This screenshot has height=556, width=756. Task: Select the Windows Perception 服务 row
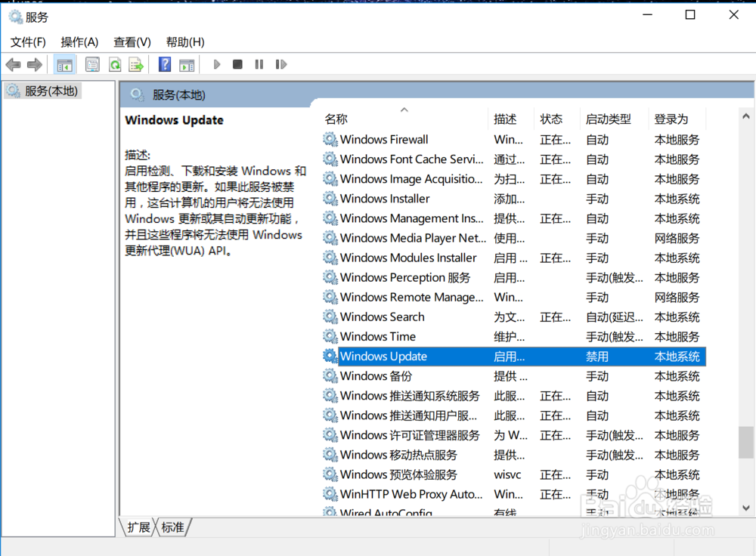tap(514, 277)
